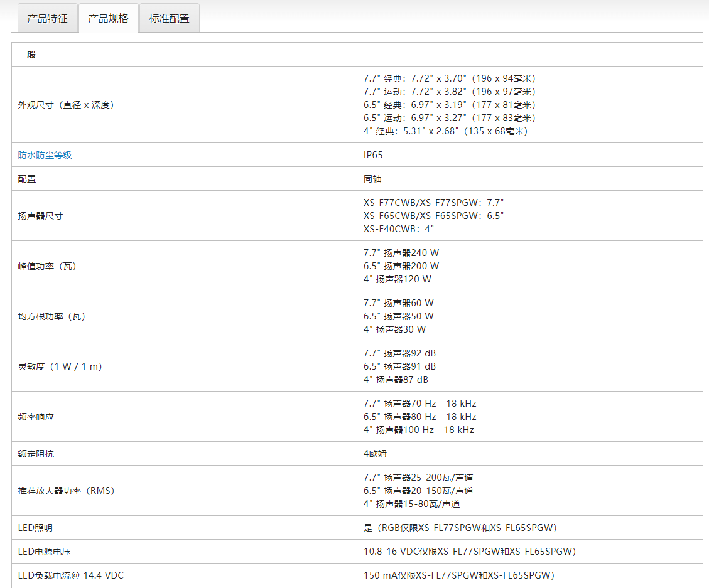Image resolution: width=709 pixels, height=588 pixels.
Task: Select the 频率响应 label
Action: 36,417
